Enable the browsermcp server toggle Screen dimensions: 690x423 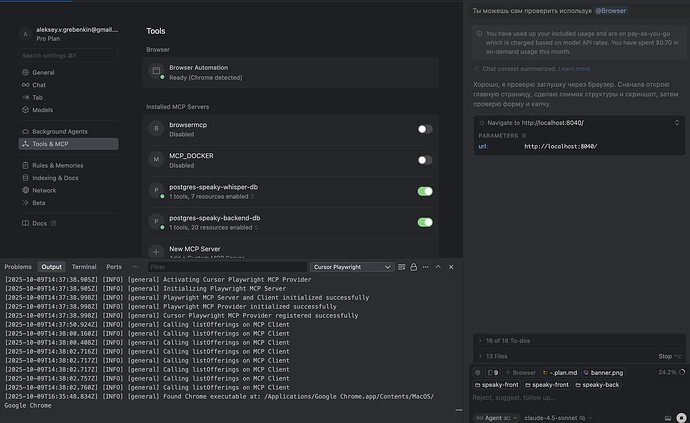pyautogui.click(x=425, y=129)
